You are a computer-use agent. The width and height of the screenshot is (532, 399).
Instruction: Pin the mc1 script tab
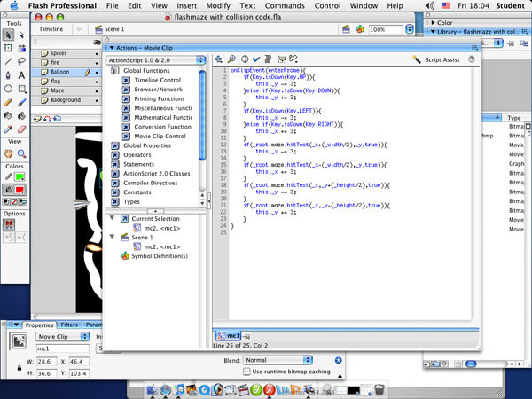tap(246, 336)
